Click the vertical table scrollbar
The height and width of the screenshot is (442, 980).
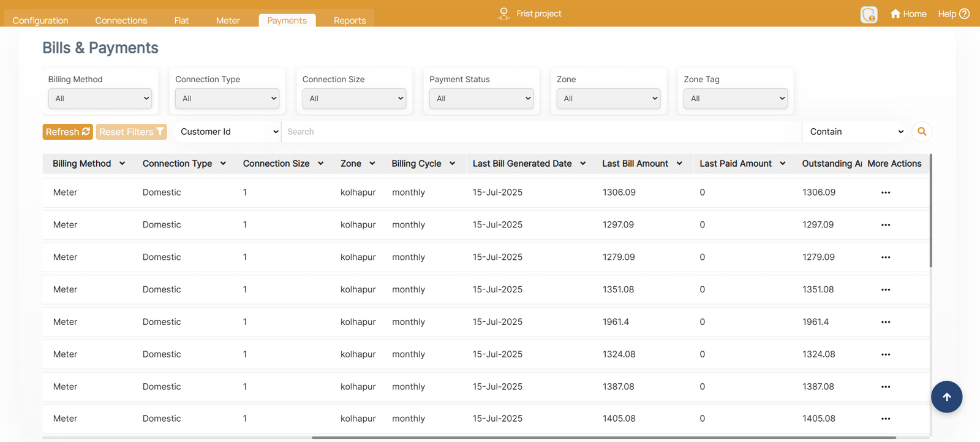(931, 210)
